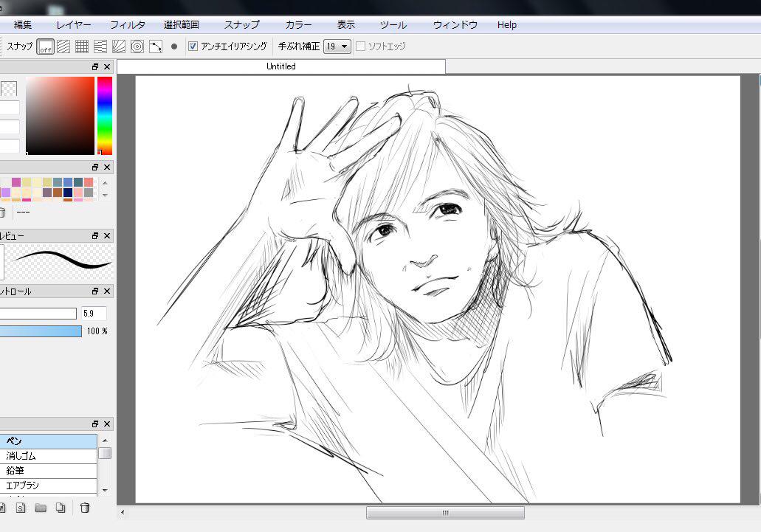
Task: Open the フィルタ menu
Action: pos(128,24)
